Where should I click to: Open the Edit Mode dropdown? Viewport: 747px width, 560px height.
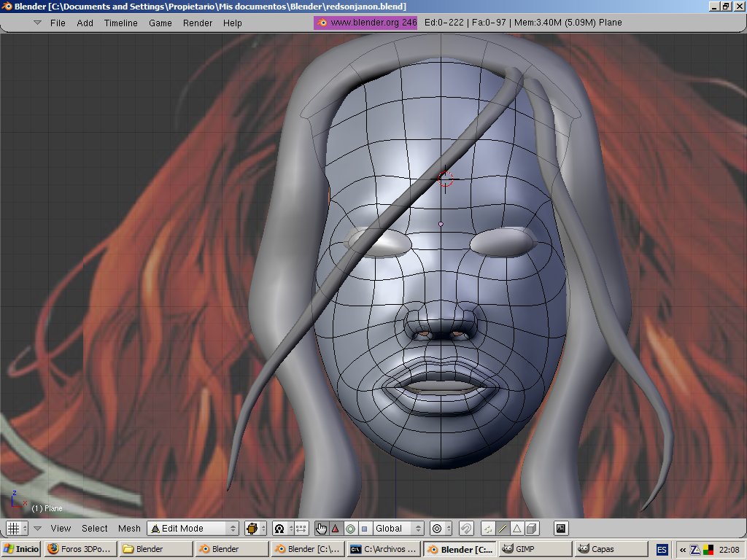pos(193,528)
